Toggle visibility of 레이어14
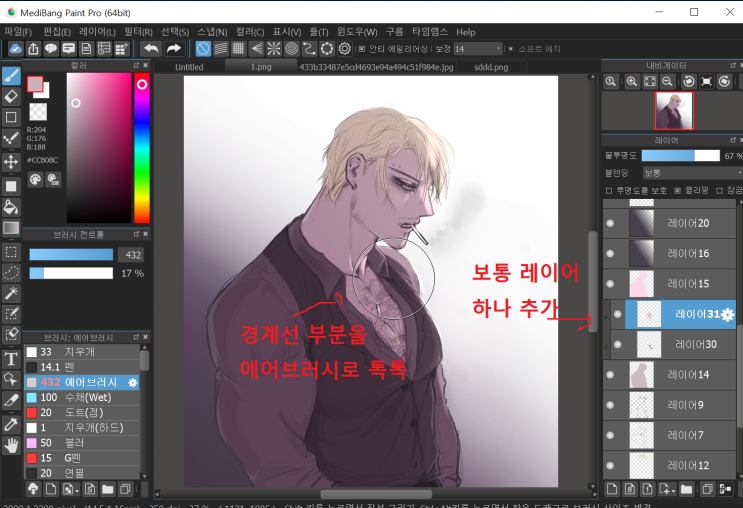The image size is (743, 508). (610, 375)
